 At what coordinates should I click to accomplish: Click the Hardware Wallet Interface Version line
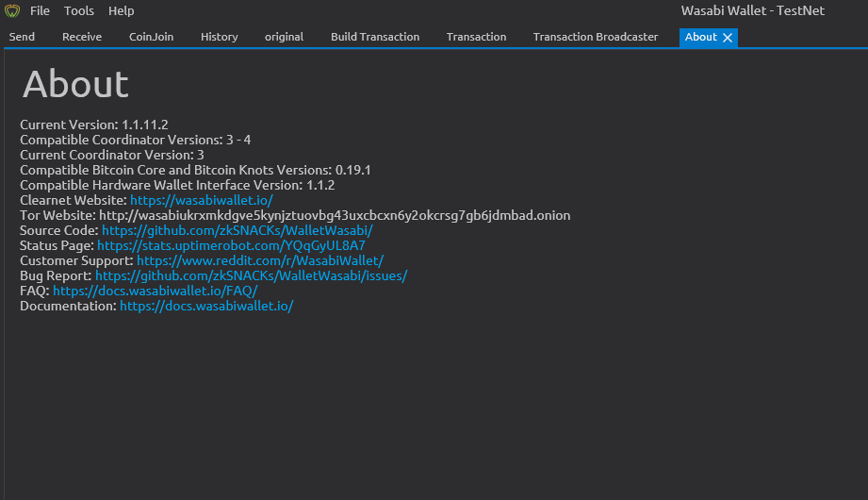pyautogui.click(x=177, y=185)
